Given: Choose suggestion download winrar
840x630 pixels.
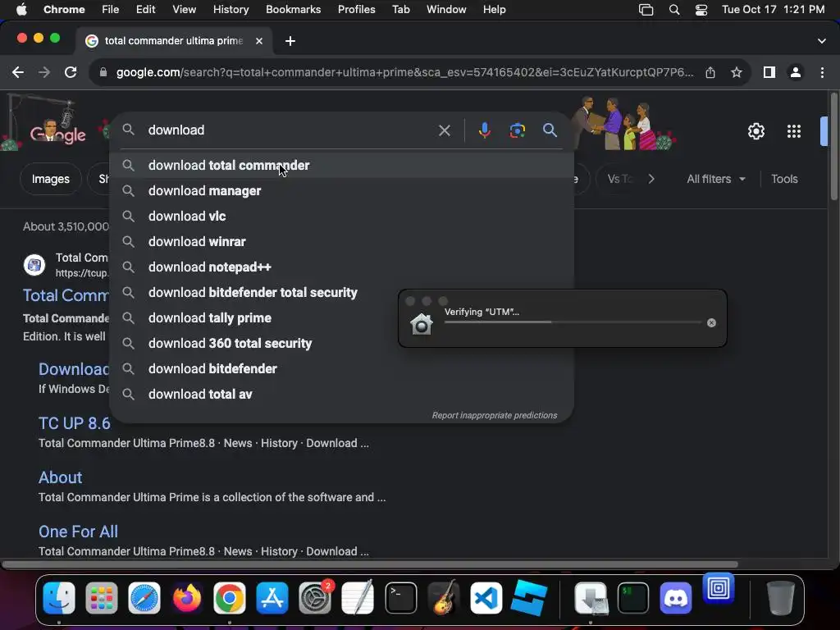Looking at the screenshot, I should coord(341,242).
